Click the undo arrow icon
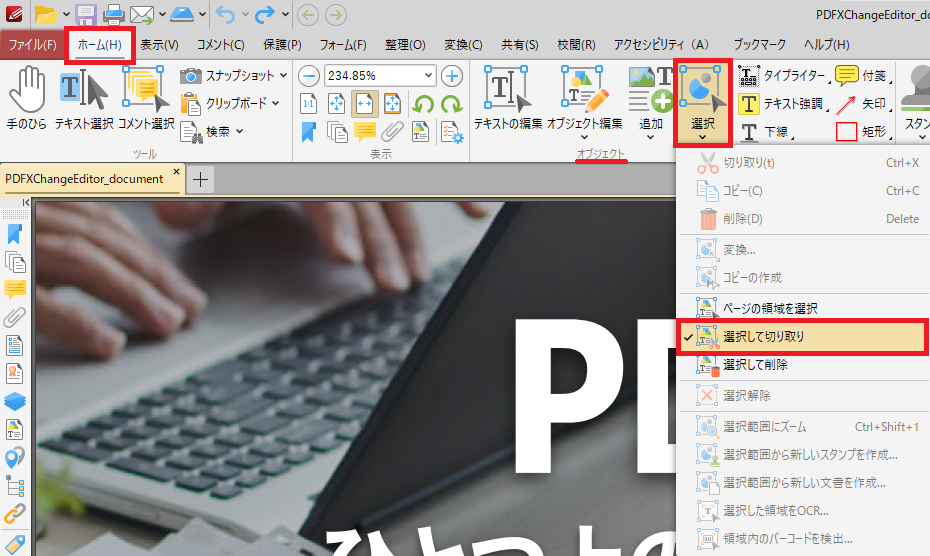This screenshot has width=930, height=556. [225, 14]
